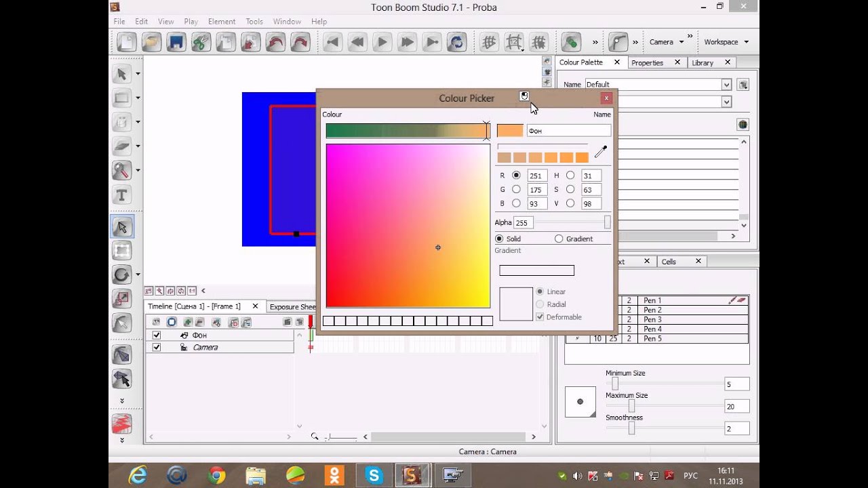Open the File menu
868x488 pixels.
119,22
